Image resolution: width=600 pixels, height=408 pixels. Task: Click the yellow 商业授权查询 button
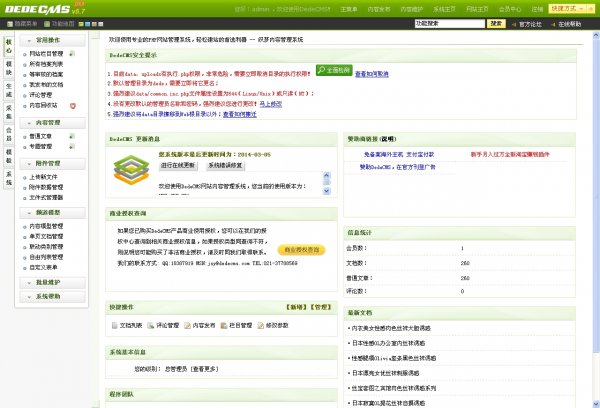302,250
